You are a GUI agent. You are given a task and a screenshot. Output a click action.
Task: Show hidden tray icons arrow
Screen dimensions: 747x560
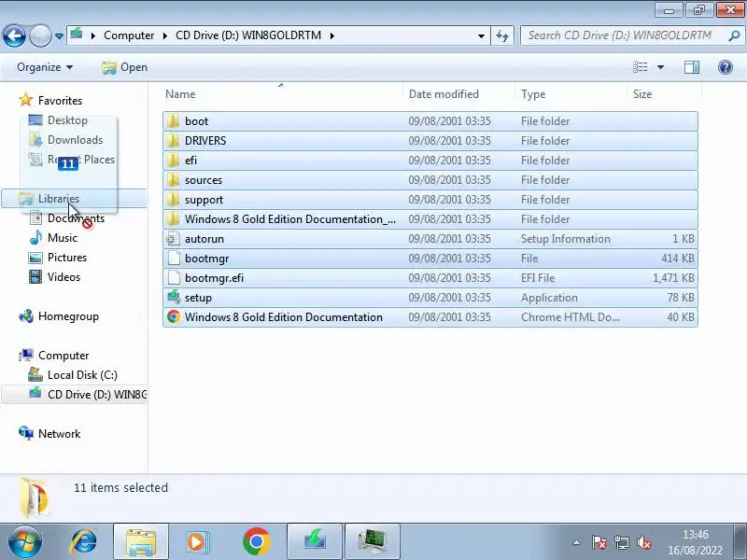(x=576, y=542)
